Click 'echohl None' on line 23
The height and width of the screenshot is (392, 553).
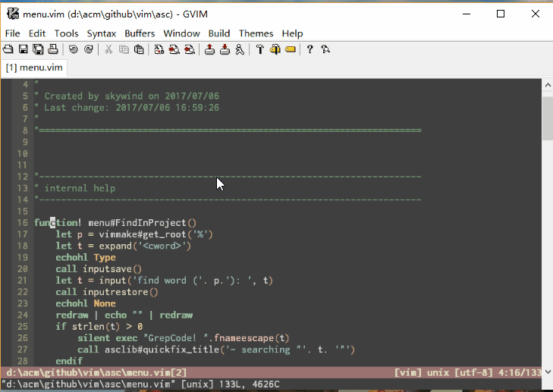click(x=86, y=303)
